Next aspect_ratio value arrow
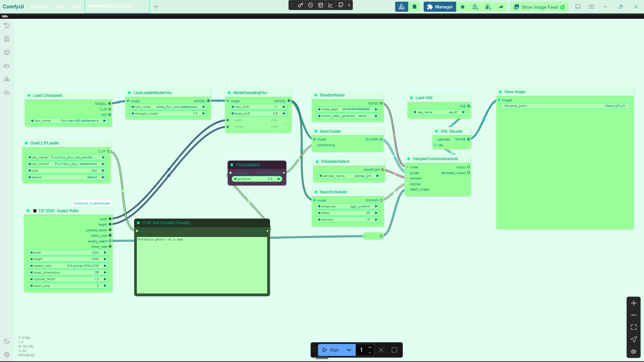This screenshot has height=362, width=644. pos(105,266)
